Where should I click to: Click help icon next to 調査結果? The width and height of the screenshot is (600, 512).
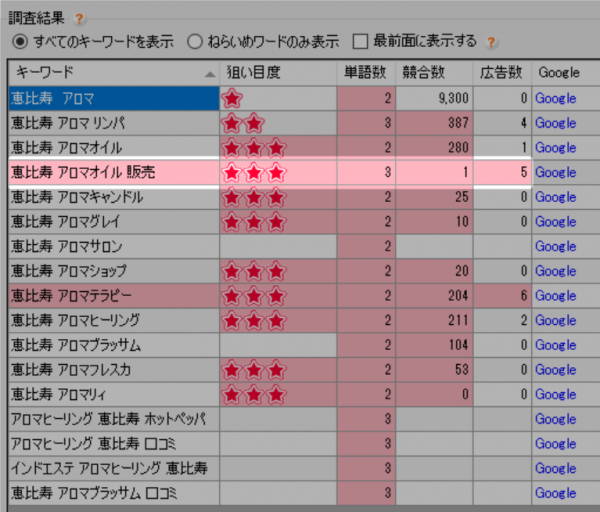pos(79,18)
